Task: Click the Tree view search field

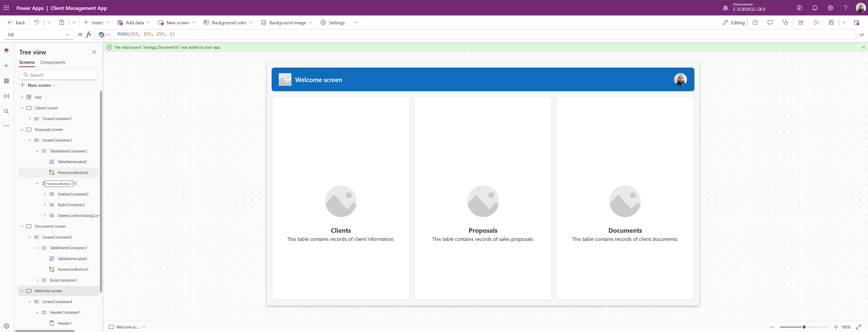Action: click(59, 75)
